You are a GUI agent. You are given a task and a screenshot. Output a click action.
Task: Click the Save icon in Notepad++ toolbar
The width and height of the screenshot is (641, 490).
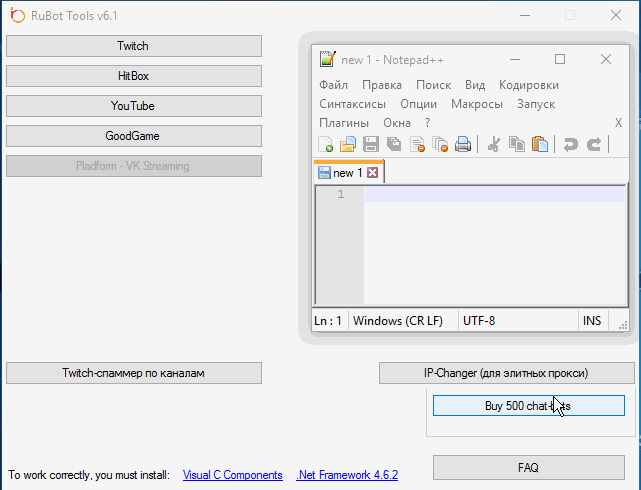point(371,144)
